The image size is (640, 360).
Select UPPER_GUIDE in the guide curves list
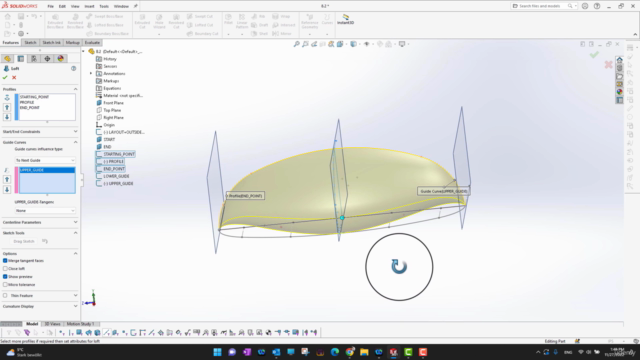[x=47, y=170]
